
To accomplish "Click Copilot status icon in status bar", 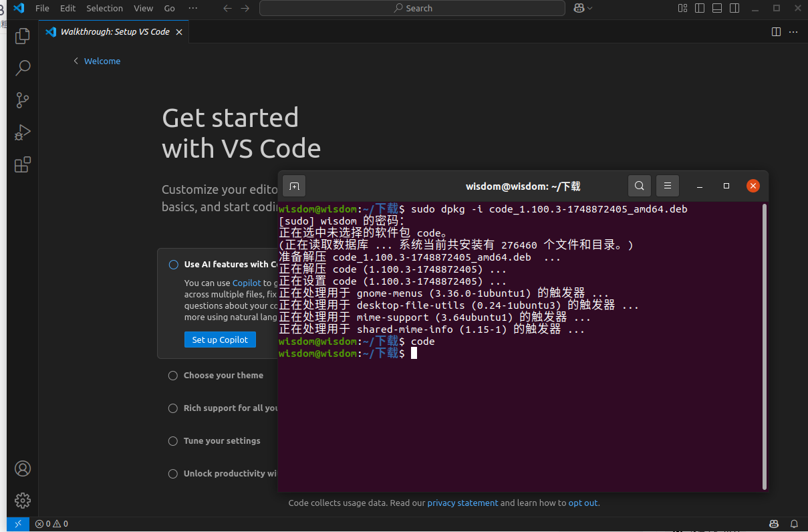I will (774, 524).
